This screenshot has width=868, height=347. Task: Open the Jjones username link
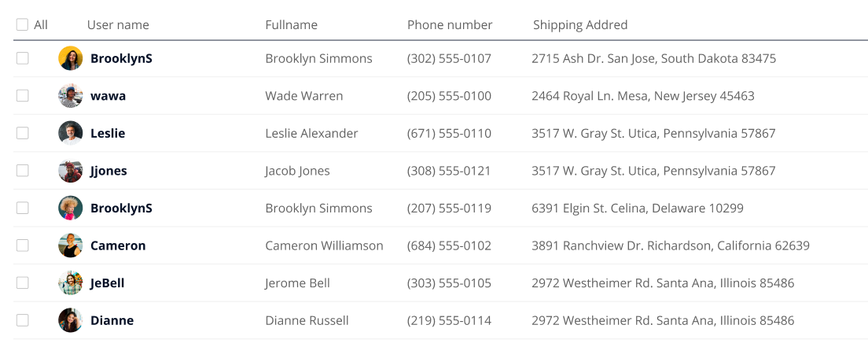click(x=108, y=171)
